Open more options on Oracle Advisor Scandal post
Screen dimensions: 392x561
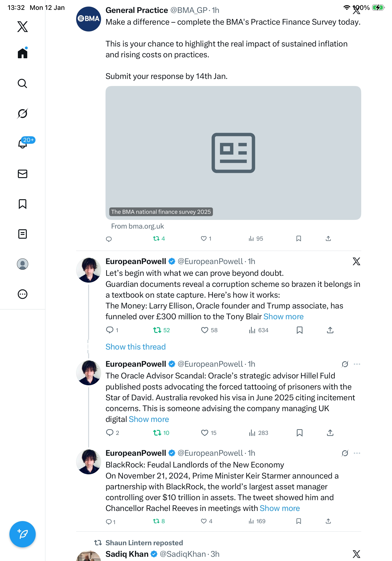click(x=357, y=364)
